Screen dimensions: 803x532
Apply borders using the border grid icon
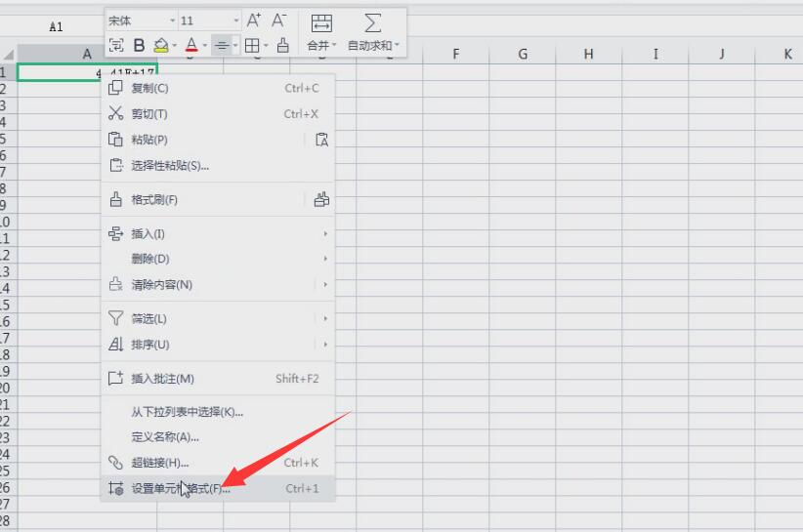(x=252, y=45)
